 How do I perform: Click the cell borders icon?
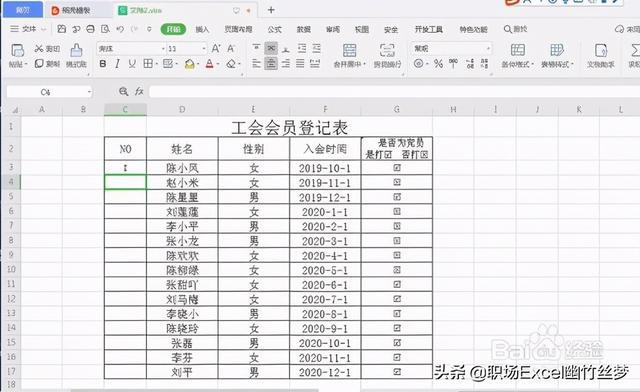pos(148,63)
